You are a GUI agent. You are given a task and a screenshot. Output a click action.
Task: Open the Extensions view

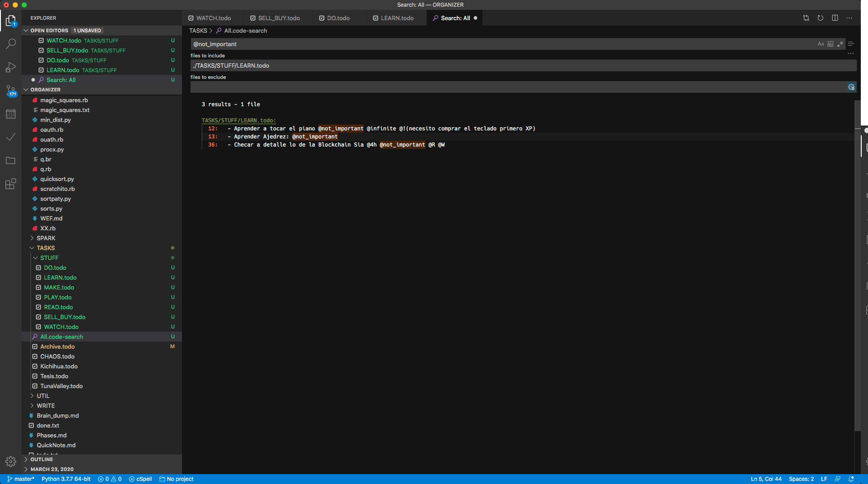11,184
